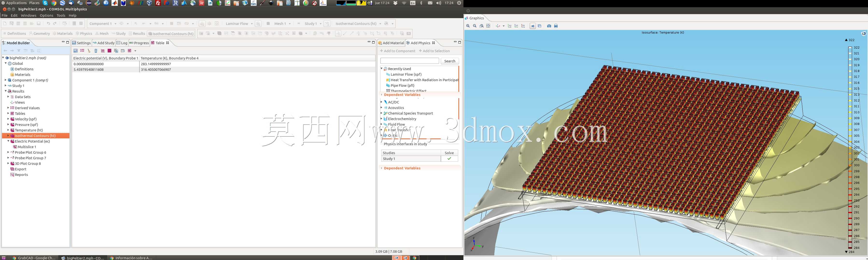The height and width of the screenshot is (260, 868).
Task: Switch to the Add Study tab
Action: [x=104, y=43]
